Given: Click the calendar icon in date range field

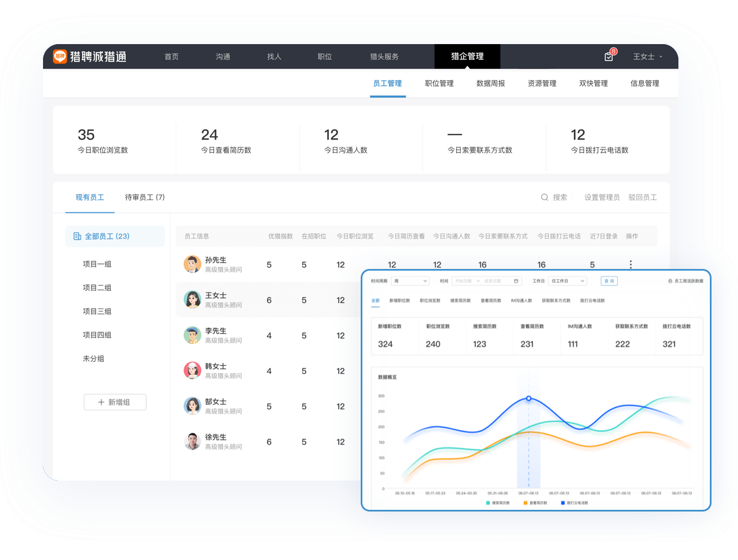Looking at the screenshot, I should click(x=516, y=281).
